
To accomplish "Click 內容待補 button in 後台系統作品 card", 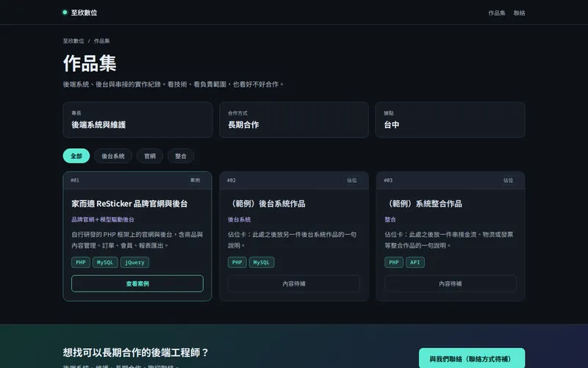I will pyautogui.click(x=293, y=283).
